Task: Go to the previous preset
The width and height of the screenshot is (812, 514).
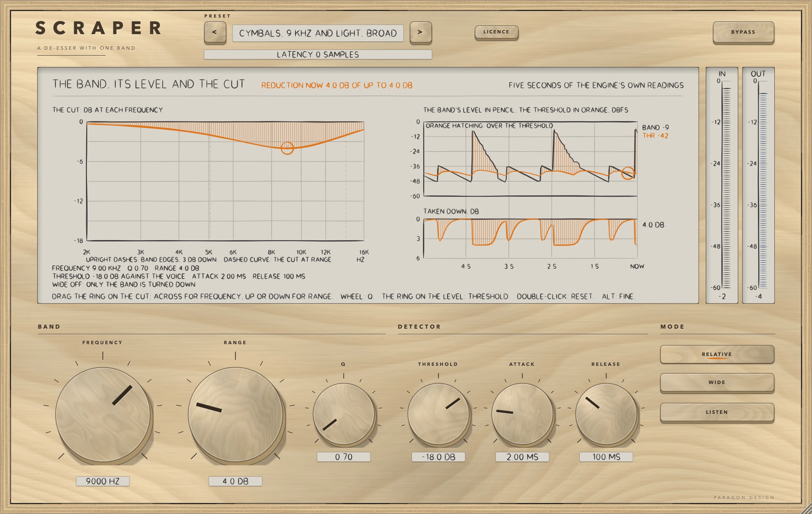Action: (x=215, y=32)
